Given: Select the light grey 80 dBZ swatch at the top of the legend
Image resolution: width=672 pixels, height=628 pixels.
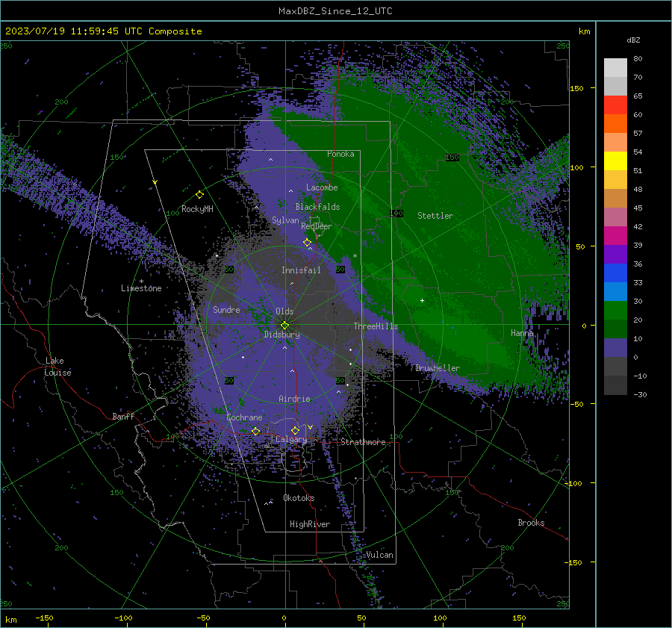Looking at the screenshot, I should (x=615, y=67).
